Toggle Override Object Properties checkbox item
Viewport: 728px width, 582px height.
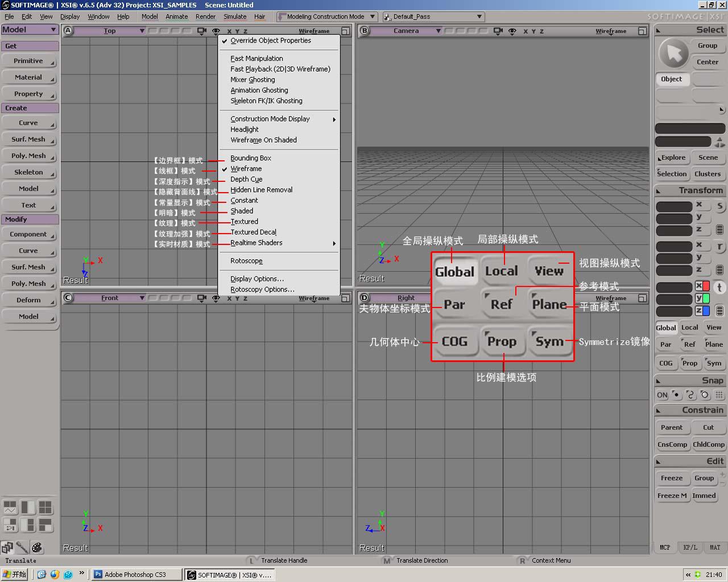(x=271, y=41)
